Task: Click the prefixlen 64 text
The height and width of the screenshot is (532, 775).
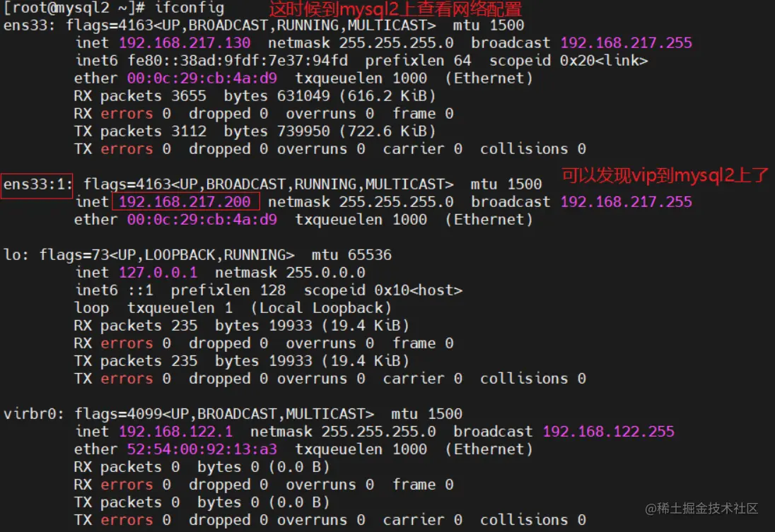Action: click(418, 61)
